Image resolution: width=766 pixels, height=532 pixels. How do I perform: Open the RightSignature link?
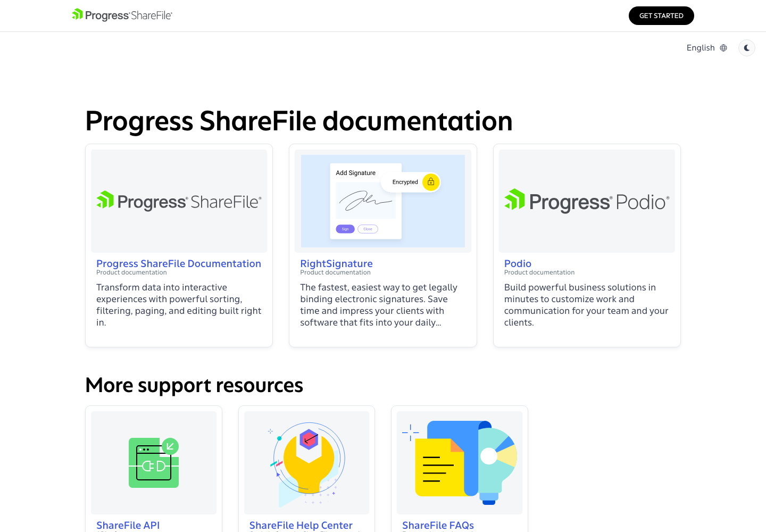coord(336,263)
